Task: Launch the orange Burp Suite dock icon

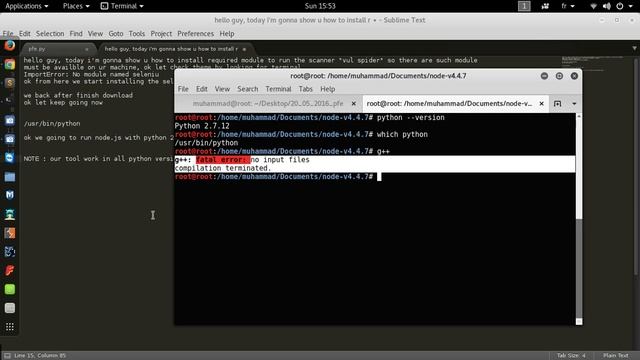Action: click(10, 233)
